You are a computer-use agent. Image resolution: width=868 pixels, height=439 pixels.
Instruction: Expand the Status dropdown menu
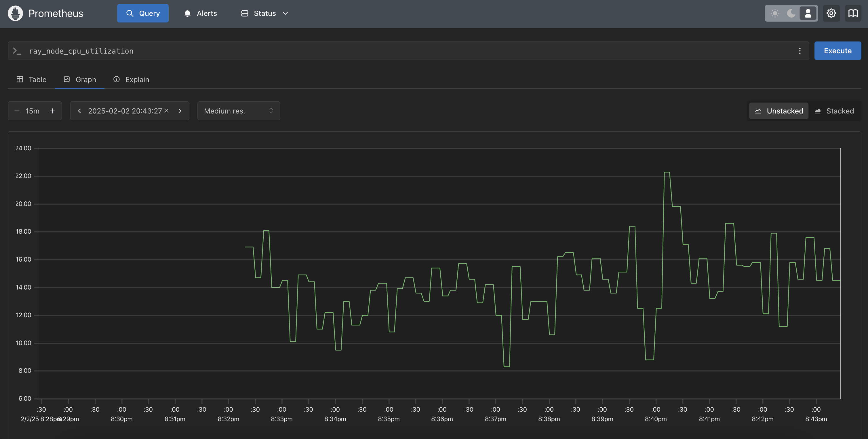click(x=265, y=14)
